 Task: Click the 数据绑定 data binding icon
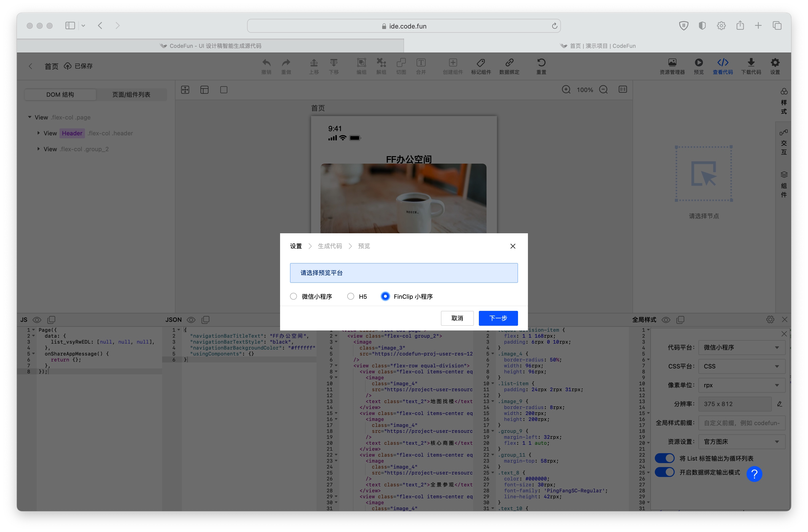click(509, 63)
